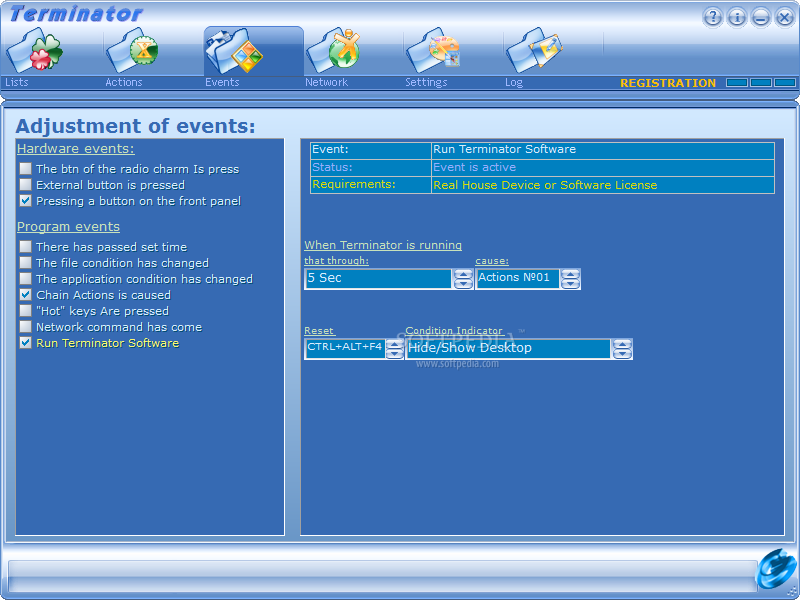Click spinner arrows of 'Actions №01' field
Viewport: 800px width, 600px height.
(x=570, y=279)
